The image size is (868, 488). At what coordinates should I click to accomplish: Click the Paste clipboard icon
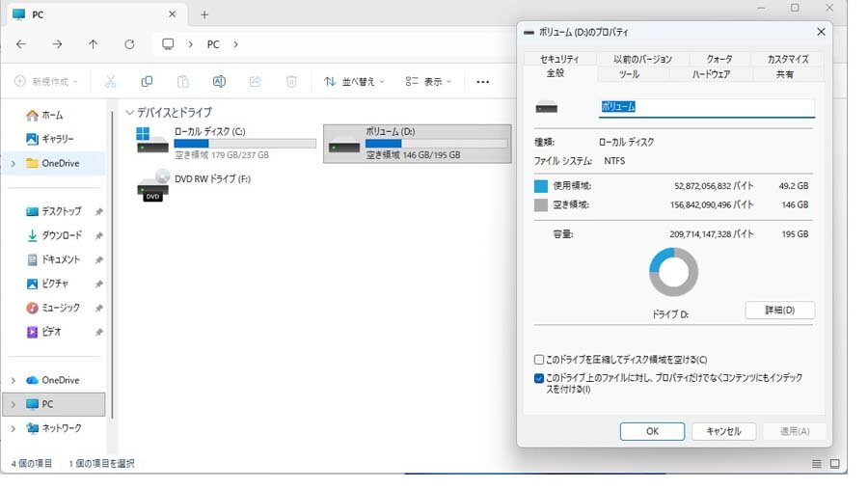pos(182,81)
